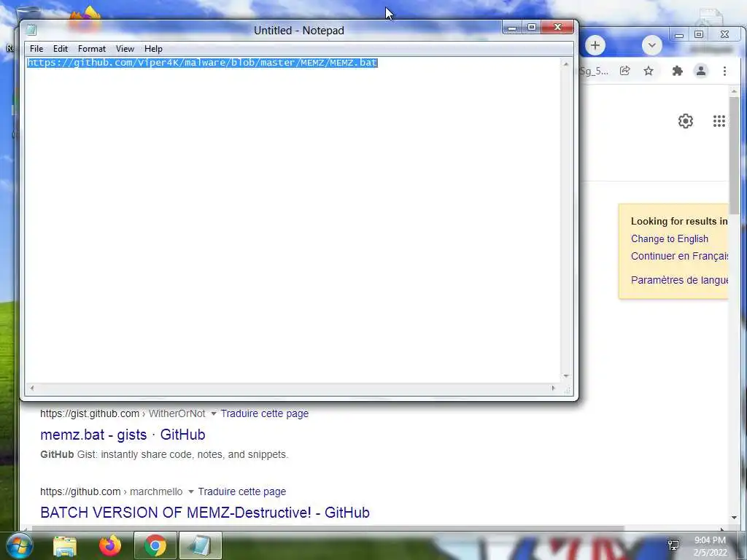
Task: Click the Chrome page vertical scrollbar thumb
Action: coord(734,155)
